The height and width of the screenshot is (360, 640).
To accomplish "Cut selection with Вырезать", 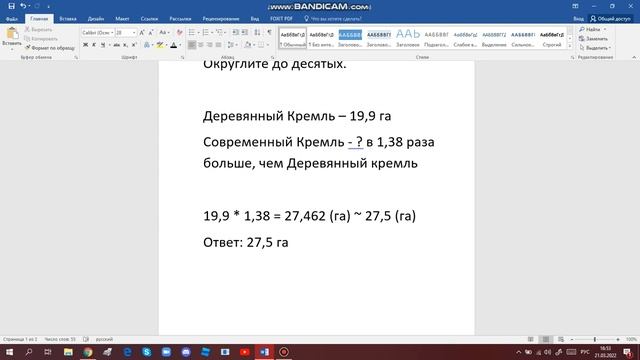I will tap(38, 29).
